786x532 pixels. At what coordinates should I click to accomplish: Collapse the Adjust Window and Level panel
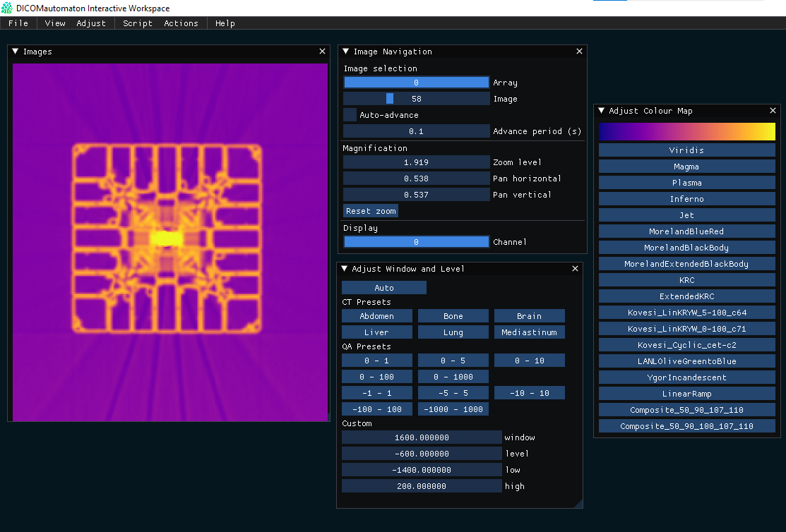pos(345,269)
